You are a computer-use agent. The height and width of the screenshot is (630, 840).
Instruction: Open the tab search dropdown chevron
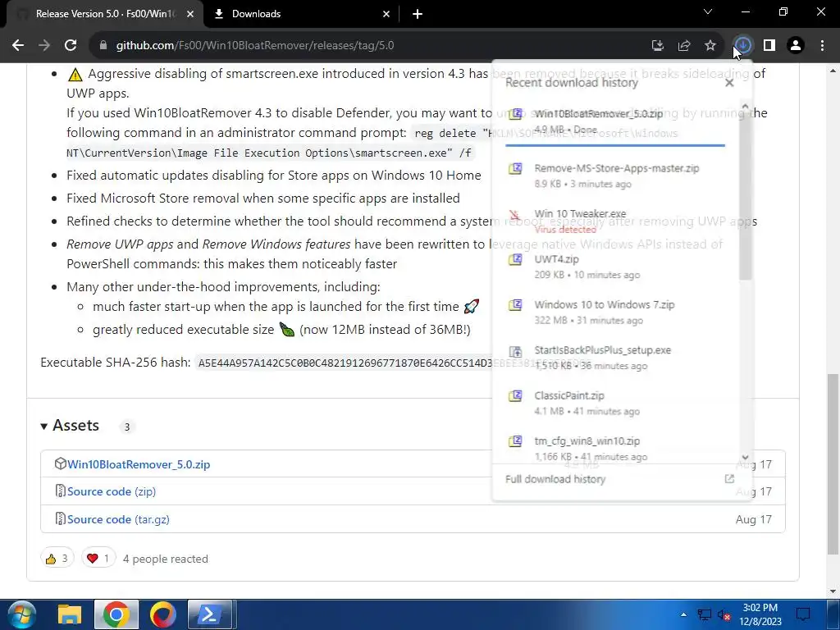coord(708,11)
